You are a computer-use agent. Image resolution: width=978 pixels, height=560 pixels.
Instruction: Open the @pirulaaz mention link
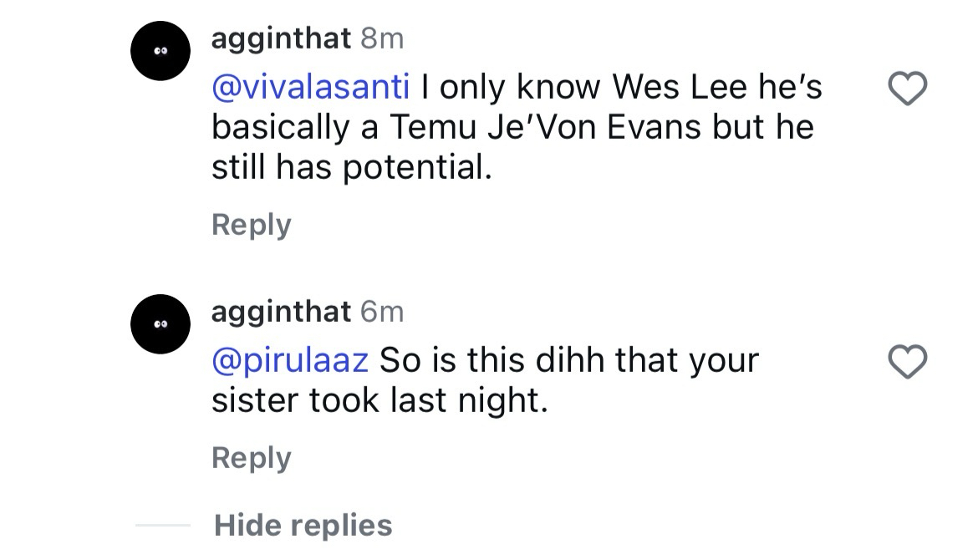tap(290, 361)
